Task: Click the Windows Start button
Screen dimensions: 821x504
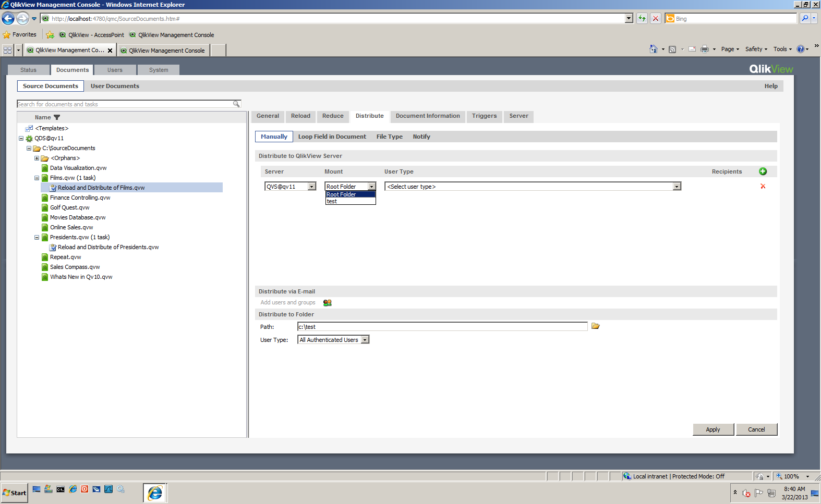Action: (14, 493)
